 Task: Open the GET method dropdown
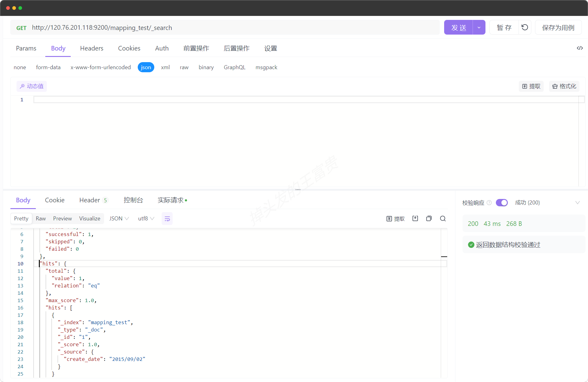(21, 28)
